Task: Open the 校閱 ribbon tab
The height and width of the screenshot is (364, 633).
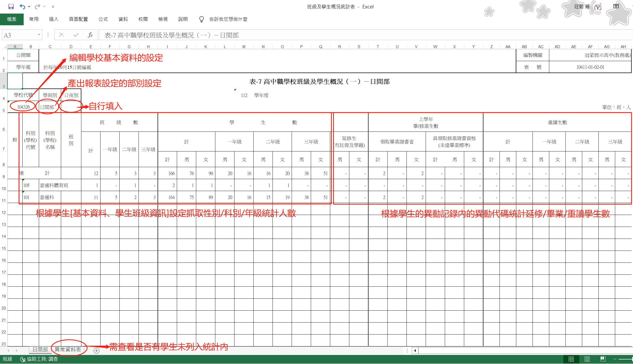Action: click(143, 19)
